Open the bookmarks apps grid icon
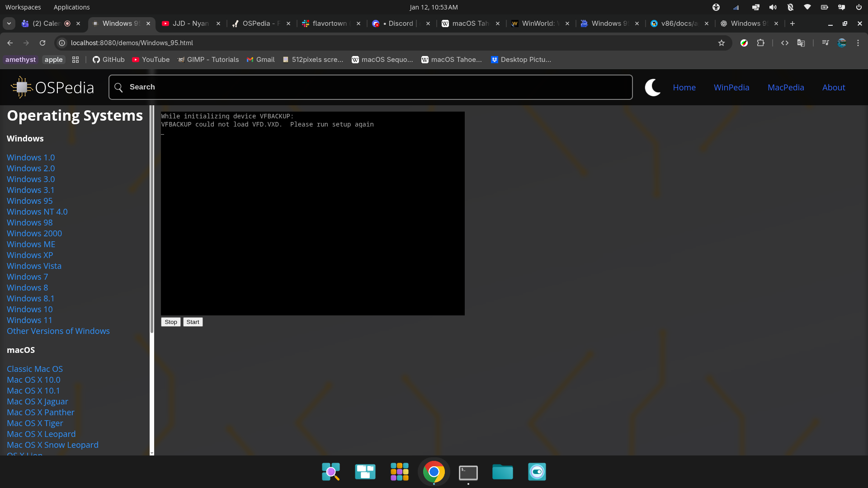Image resolution: width=868 pixels, height=488 pixels. point(75,60)
